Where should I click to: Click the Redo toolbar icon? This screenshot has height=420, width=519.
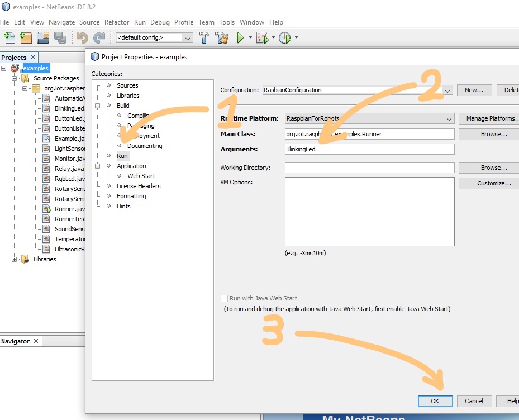pos(99,38)
